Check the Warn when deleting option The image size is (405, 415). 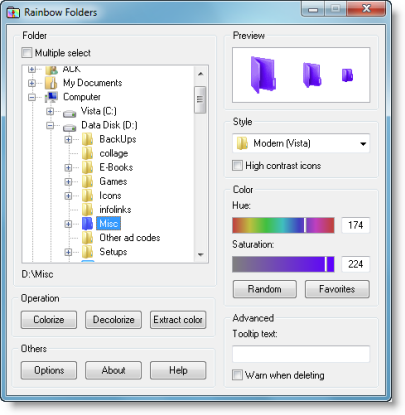[x=237, y=375]
